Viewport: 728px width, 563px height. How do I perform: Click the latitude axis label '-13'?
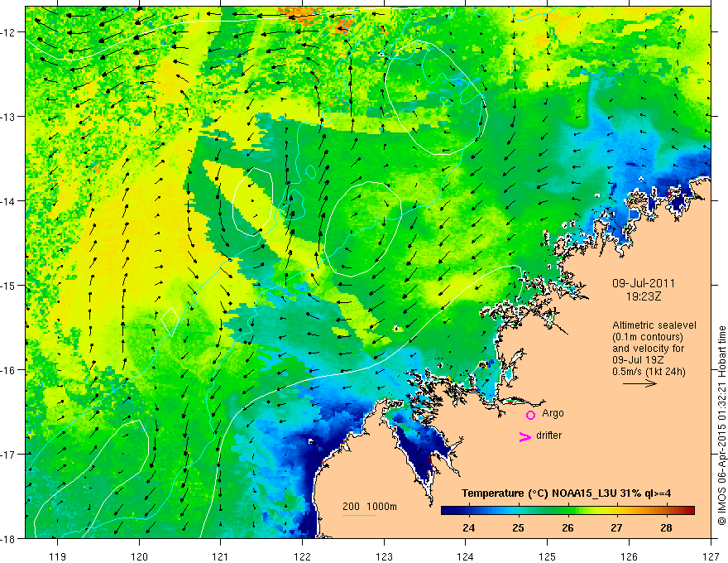pyautogui.click(x=9, y=117)
